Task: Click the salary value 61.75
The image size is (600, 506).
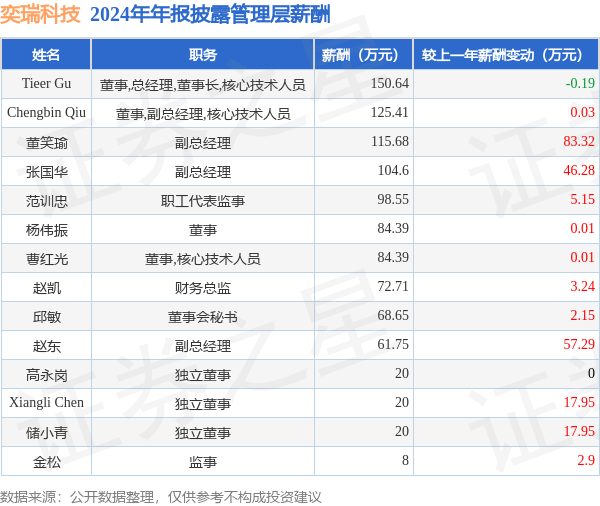Action: coord(393,344)
